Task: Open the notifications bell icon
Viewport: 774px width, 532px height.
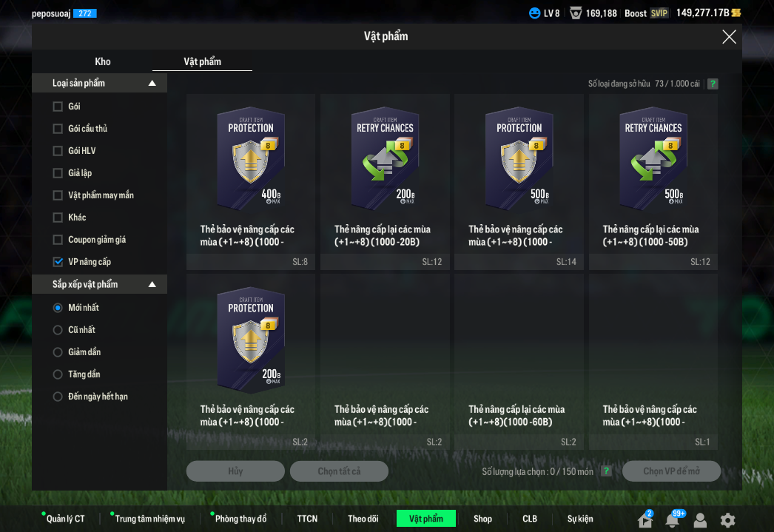Action: point(672,519)
